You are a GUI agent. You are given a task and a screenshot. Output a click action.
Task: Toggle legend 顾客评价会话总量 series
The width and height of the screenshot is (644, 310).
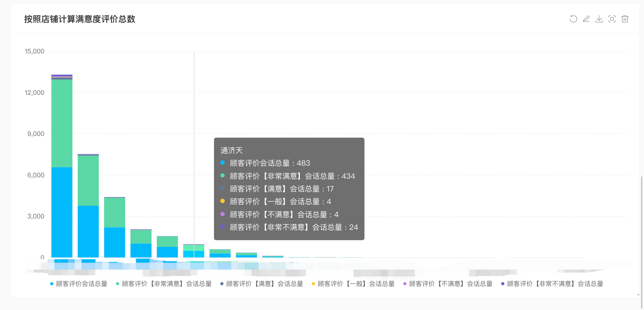[x=79, y=284]
